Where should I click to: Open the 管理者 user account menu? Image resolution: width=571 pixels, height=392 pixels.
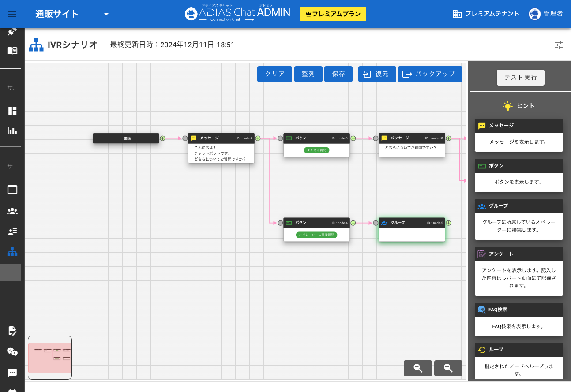tap(546, 14)
